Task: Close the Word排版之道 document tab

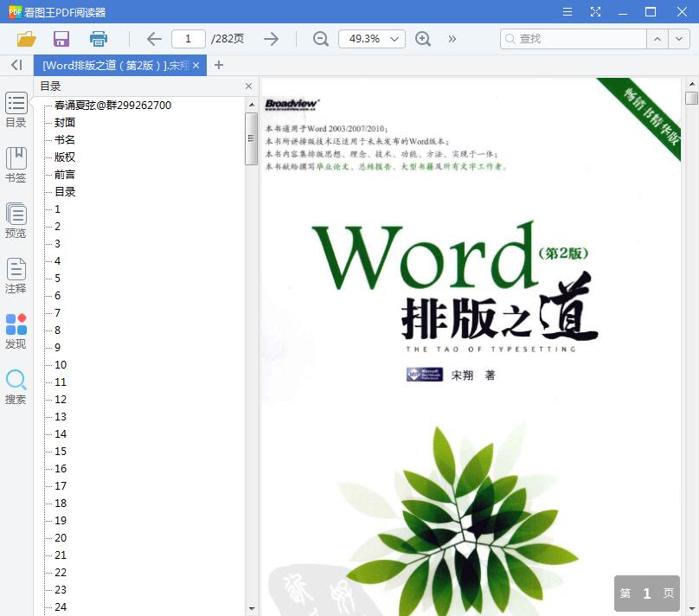Action: point(196,65)
